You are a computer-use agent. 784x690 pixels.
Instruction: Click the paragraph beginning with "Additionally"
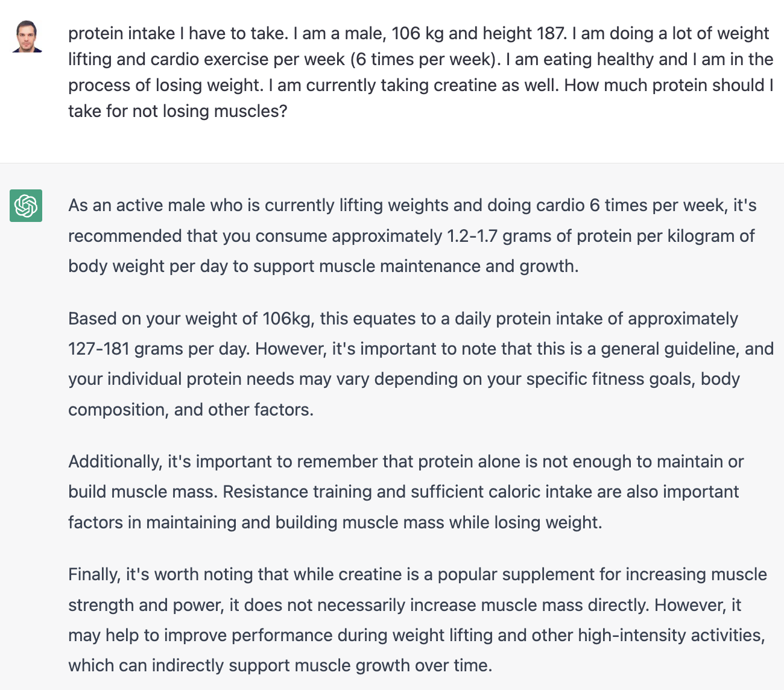pos(405,492)
